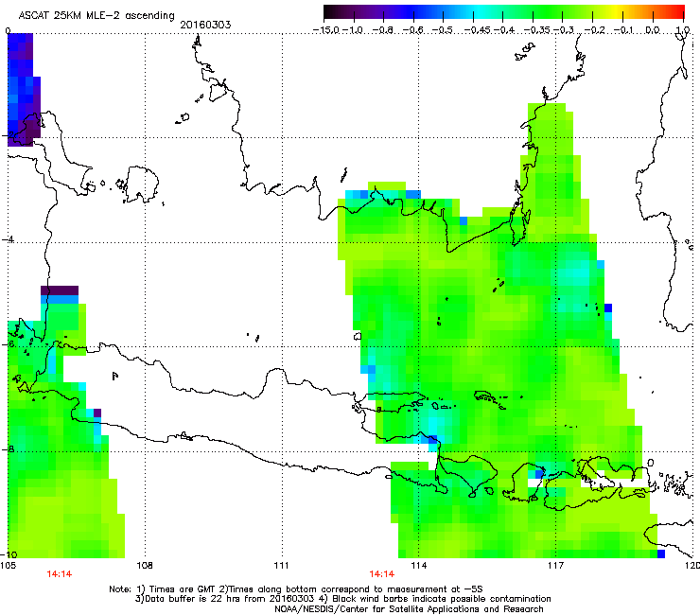
Task: Click the "NOAA/NESDIS/Center for Satellite Applications and Research" credit
Action: (x=409, y=609)
